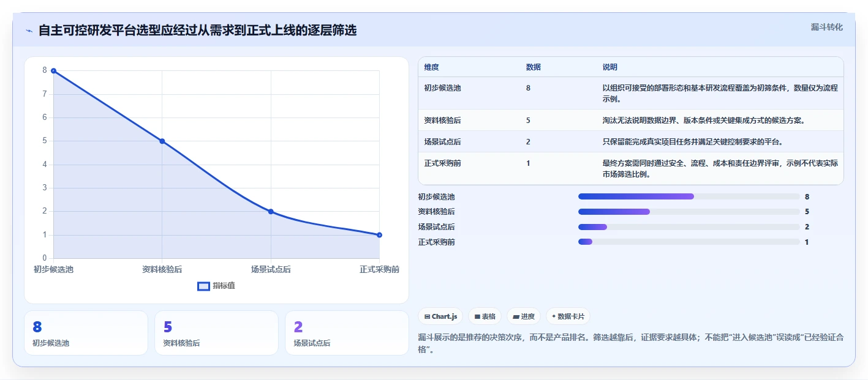
Task: Click the 数据卡片 tag
Action: [x=568, y=316]
